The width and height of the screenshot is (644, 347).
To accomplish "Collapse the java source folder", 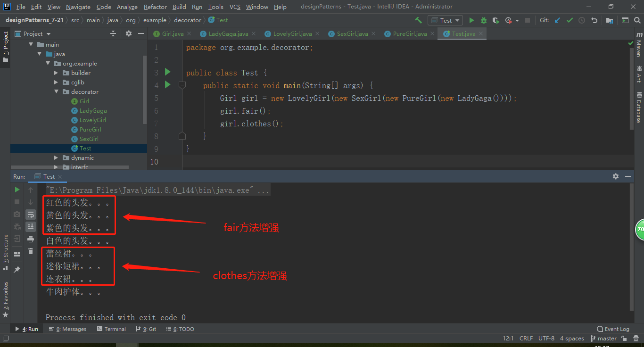I will pos(40,54).
